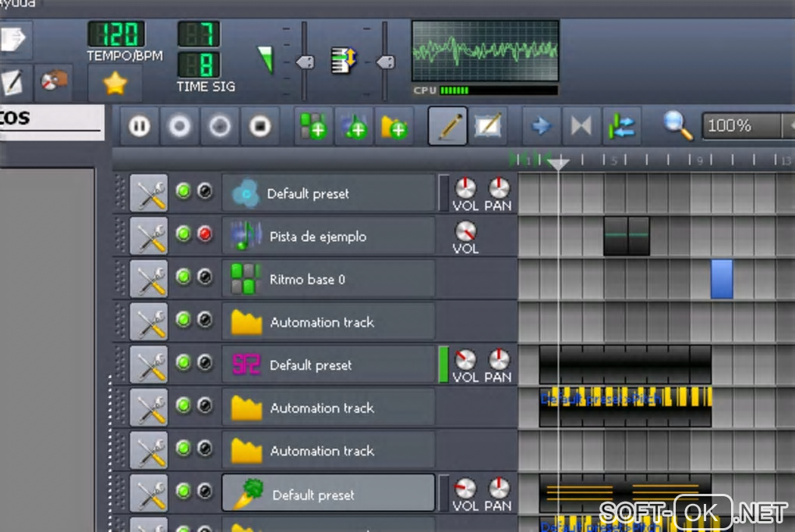Viewport: 795px width, 532px height.
Task: Click the oscilloscope waveform display
Action: (486, 51)
